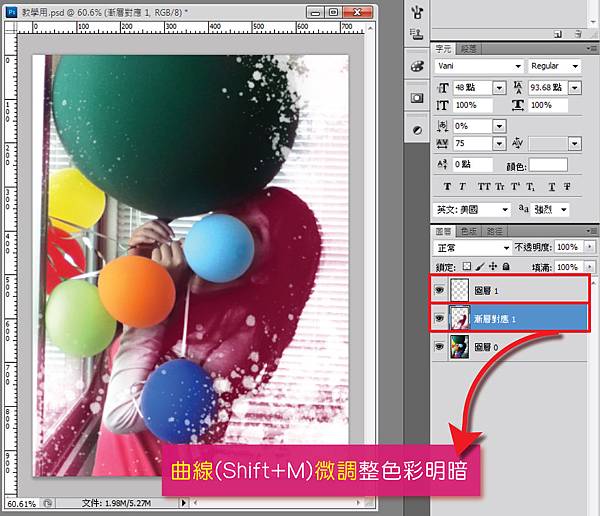
Task: Click the horizontal scale T icon
Action: tap(518, 105)
